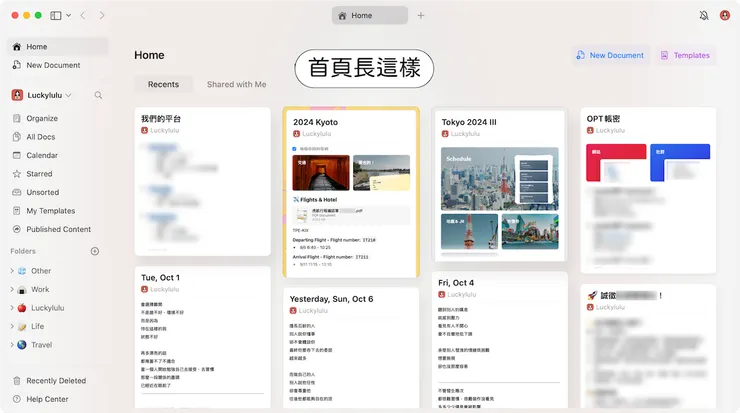Screen dimensions: 740x413
Task: Click the PDF attachment in Kyoto card
Action: [x=351, y=215]
